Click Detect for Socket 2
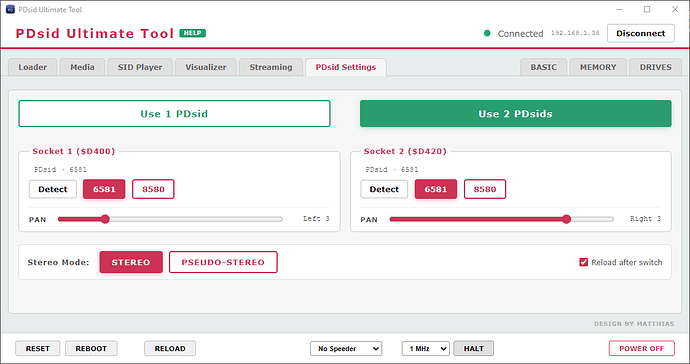690x364 pixels. pyautogui.click(x=384, y=189)
